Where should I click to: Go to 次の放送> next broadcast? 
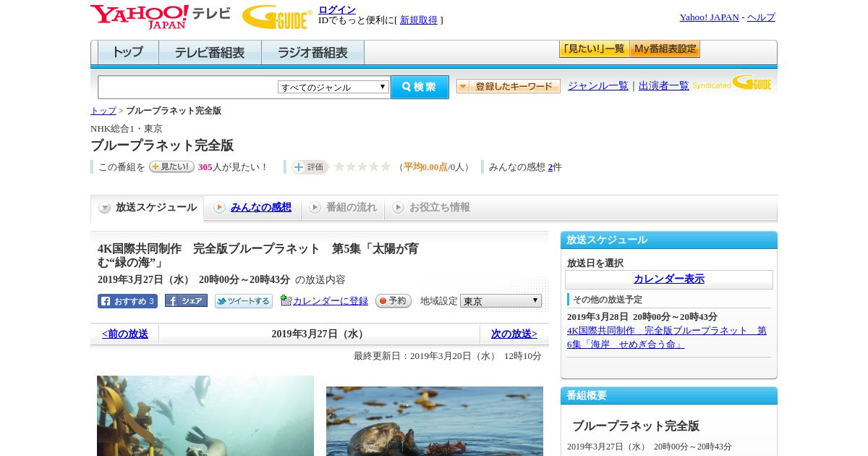click(514, 334)
